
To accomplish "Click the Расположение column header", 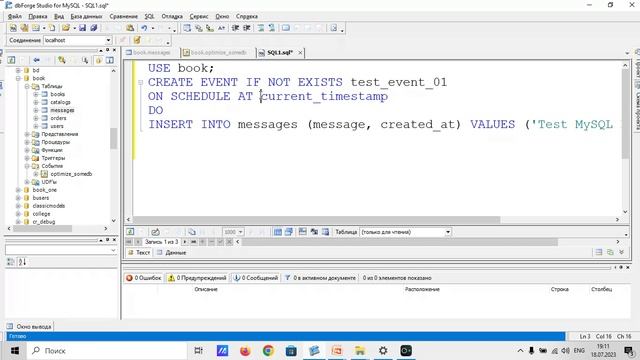I will (422, 289).
